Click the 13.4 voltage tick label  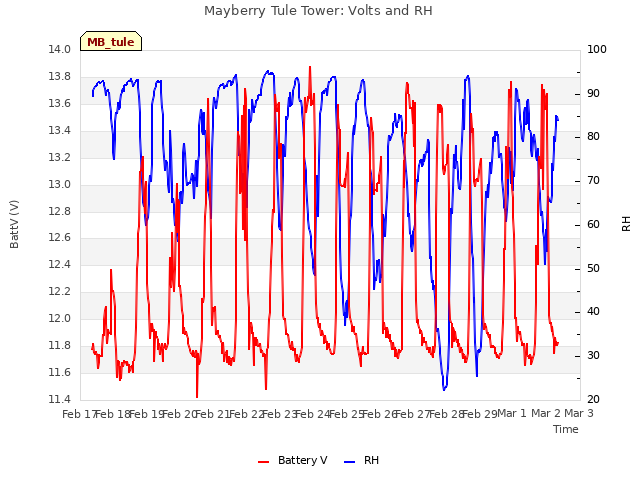pos(60,130)
